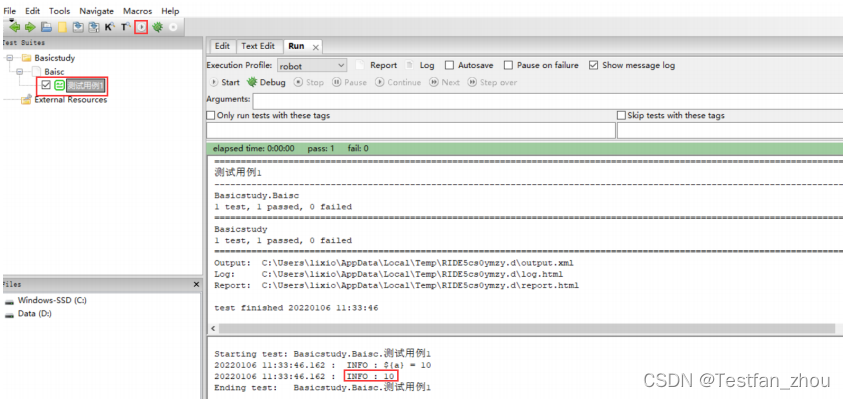Close the Run tab with its X
Image resolution: width=845 pixels, height=399 pixels.
pyautogui.click(x=316, y=48)
